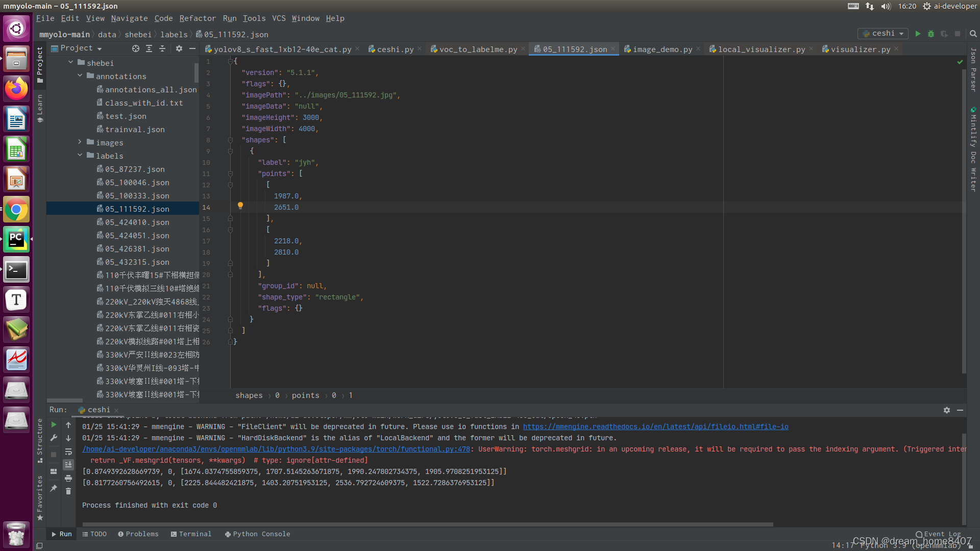This screenshot has height=551, width=980.
Task: Open the Python Console tool window
Action: click(x=258, y=534)
